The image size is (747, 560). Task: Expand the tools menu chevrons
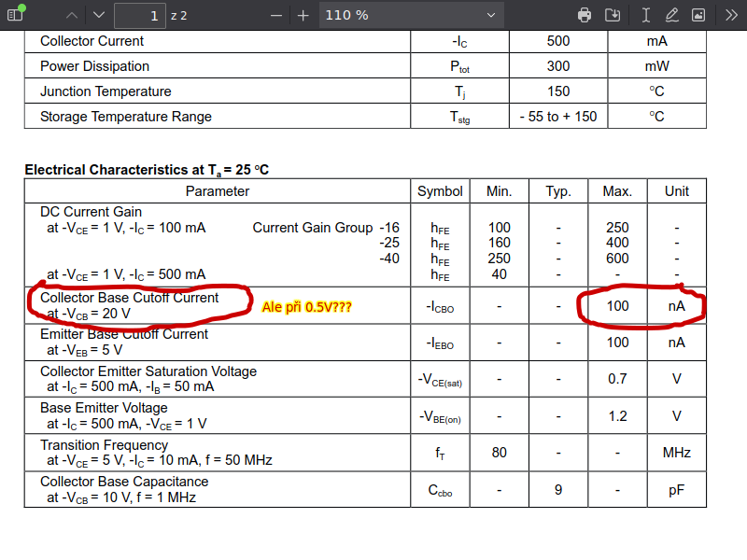(x=730, y=15)
